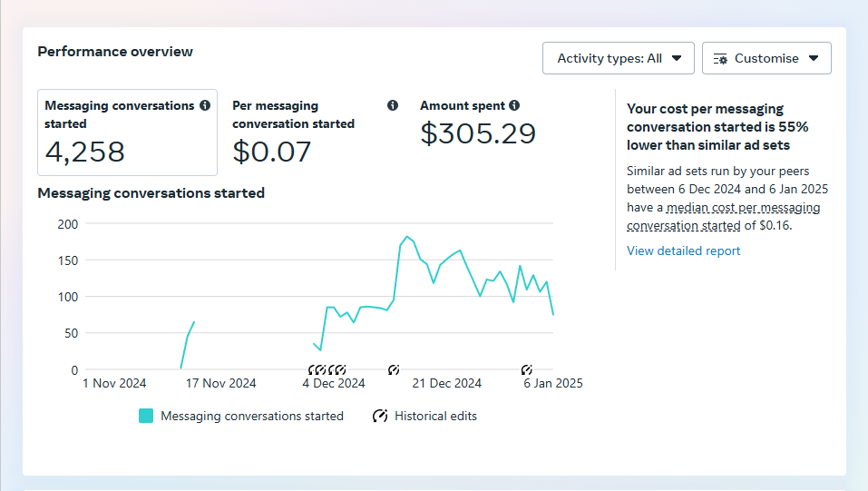Click the chart line's highest peak near 180
868x491 pixels.
pyautogui.click(x=407, y=237)
